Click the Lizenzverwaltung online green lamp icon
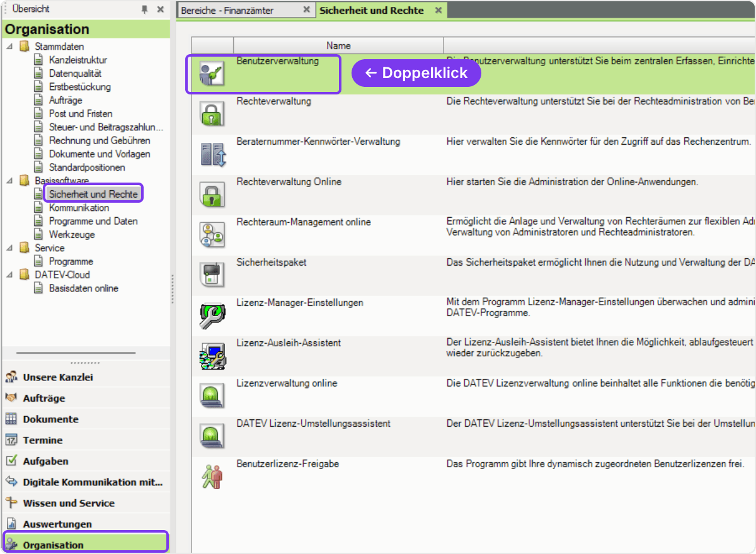Screen dimensions: 756x554 pos(212,396)
